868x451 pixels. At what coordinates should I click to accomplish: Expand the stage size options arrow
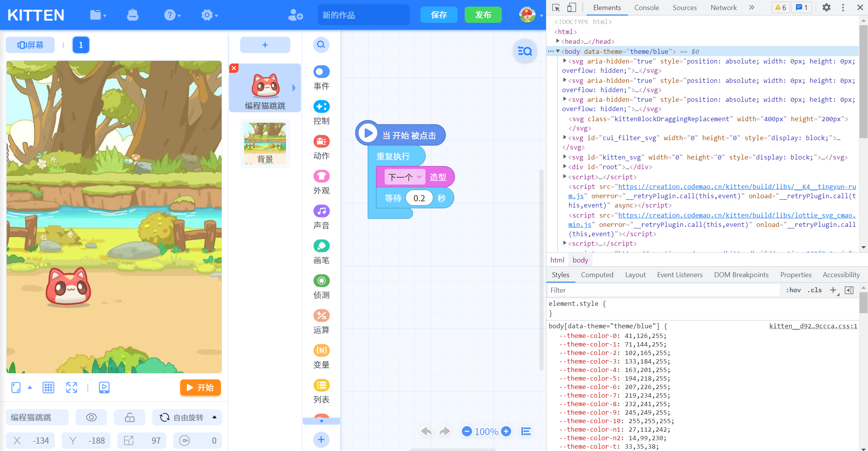click(x=30, y=388)
